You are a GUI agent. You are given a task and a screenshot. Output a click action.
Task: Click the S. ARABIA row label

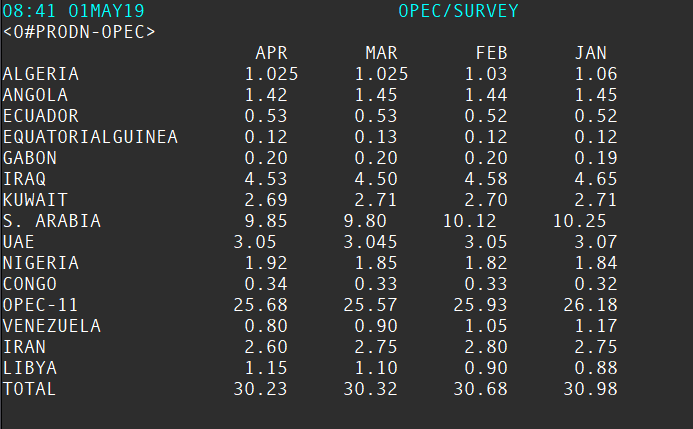pos(52,221)
